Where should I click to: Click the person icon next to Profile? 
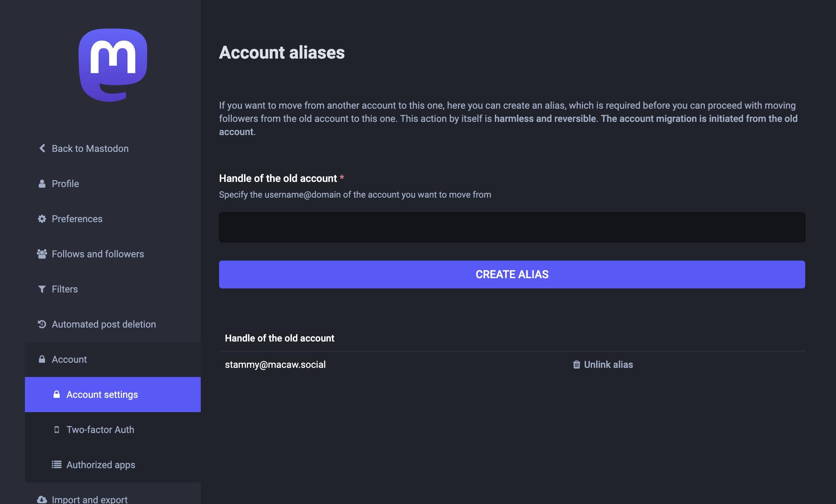pyautogui.click(x=42, y=184)
